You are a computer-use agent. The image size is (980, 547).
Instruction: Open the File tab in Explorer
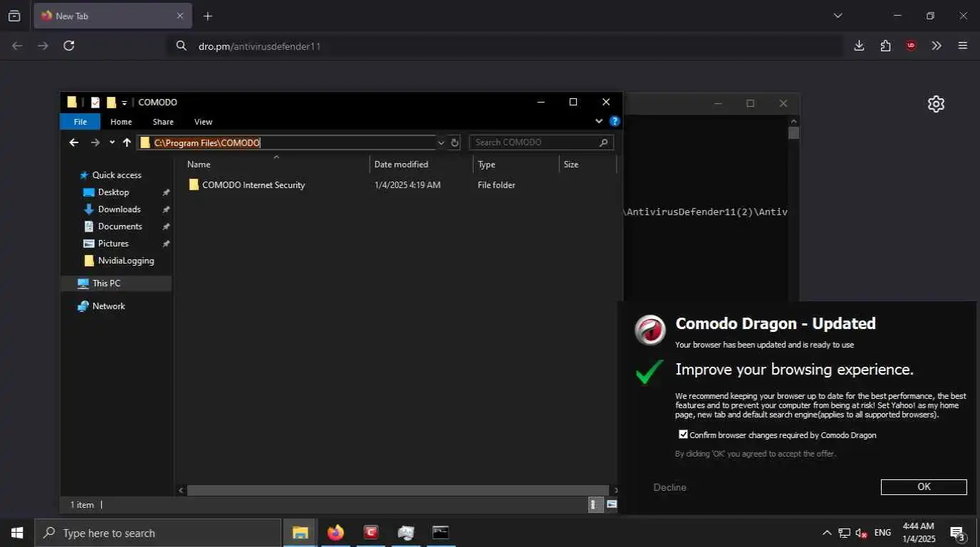click(x=80, y=122)
